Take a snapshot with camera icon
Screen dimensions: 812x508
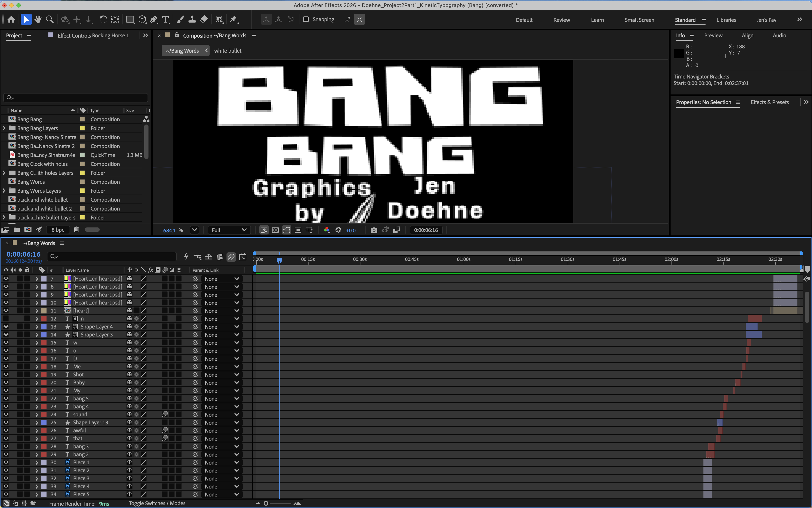374,230
